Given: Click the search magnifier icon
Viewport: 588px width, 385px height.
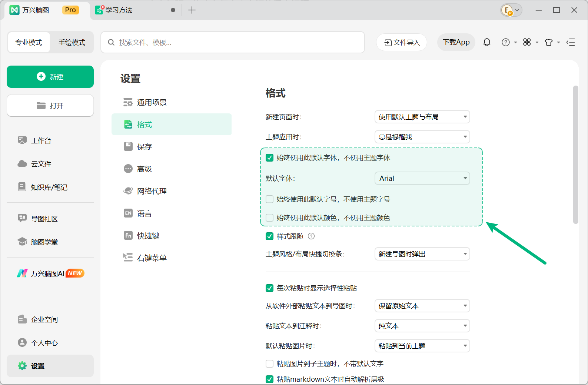Looking at the screenshot, I should click(x=111, y=42).
